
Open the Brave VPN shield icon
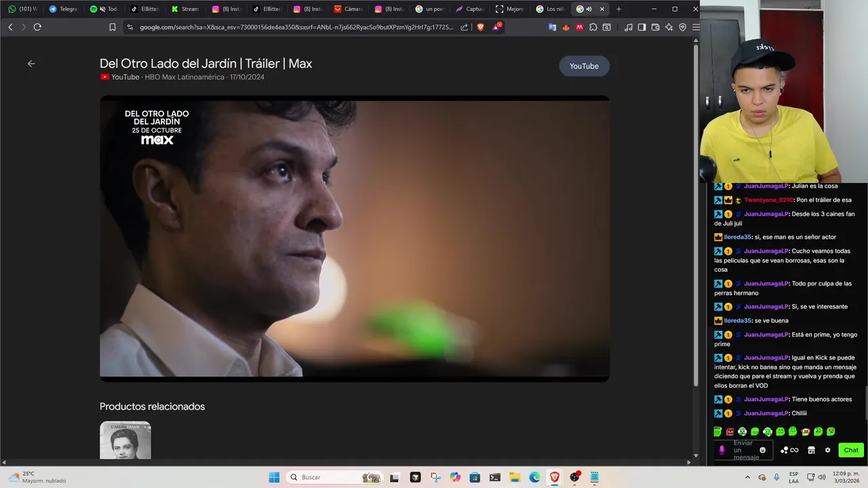coord(682,27)
